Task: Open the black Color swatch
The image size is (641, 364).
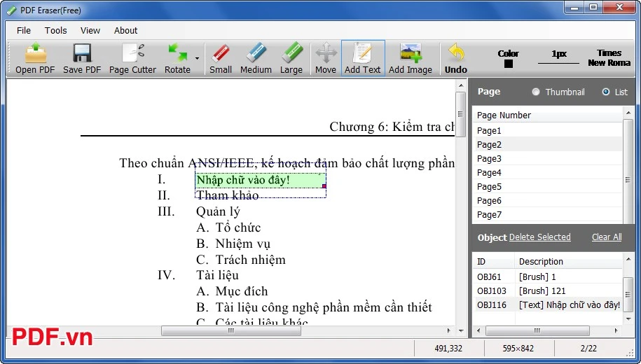Action: 508,63
